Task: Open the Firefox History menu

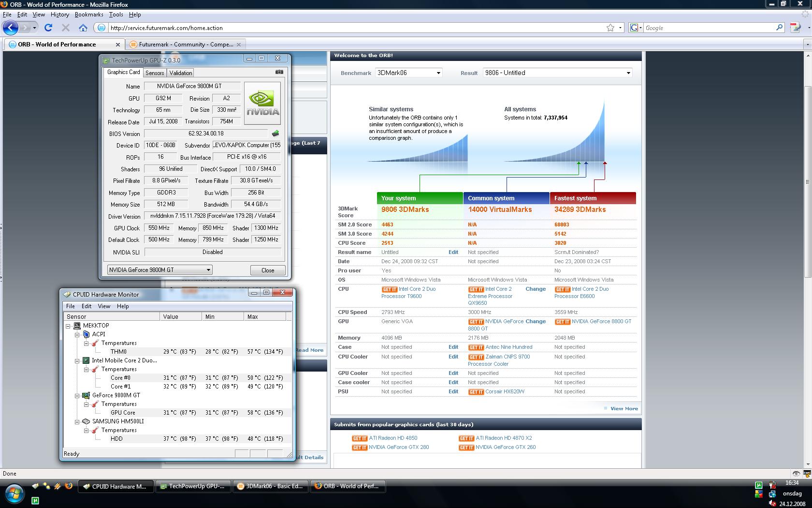Action: 59,15
